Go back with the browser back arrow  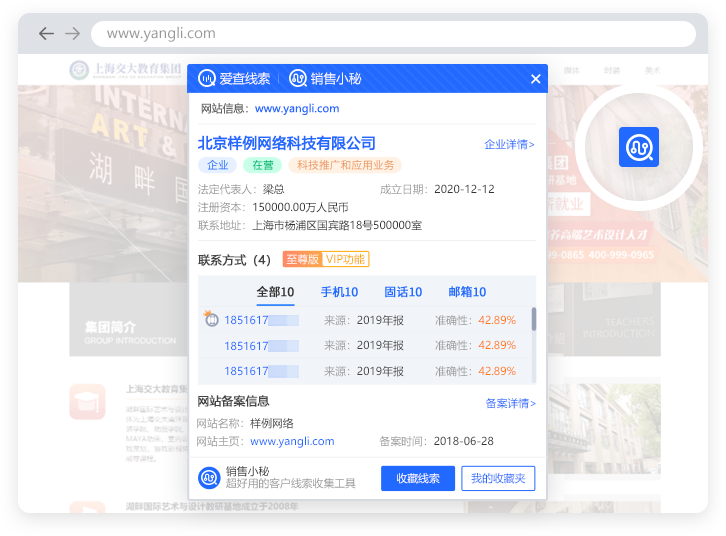click(x=46, y=33)
